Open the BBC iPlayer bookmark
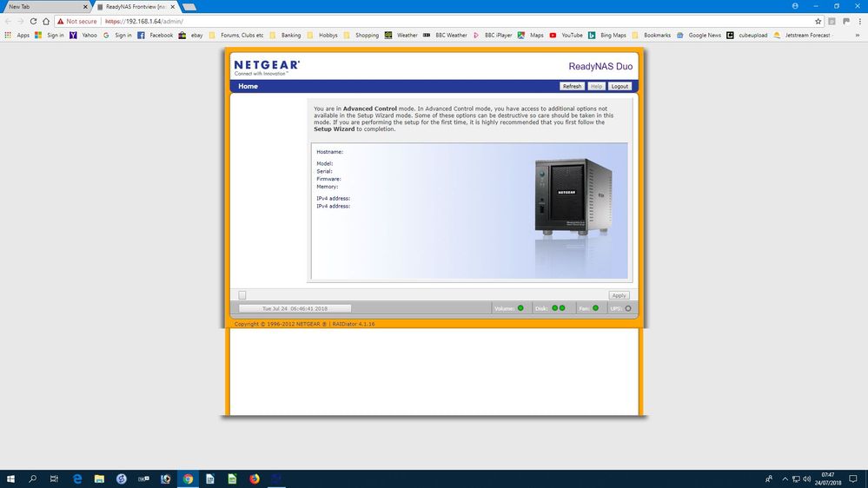 [493, 35]
